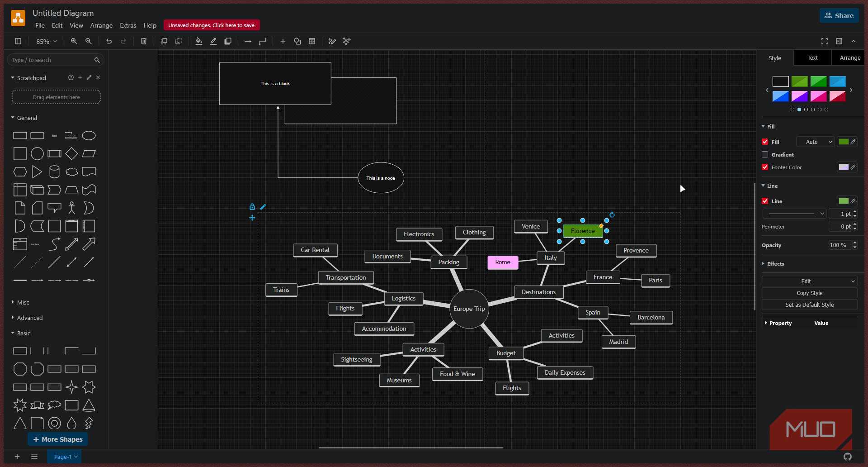This screenshot has height=467, width=868.
Task: Open the Arrange menu
Action: click(x=101, y=25)
